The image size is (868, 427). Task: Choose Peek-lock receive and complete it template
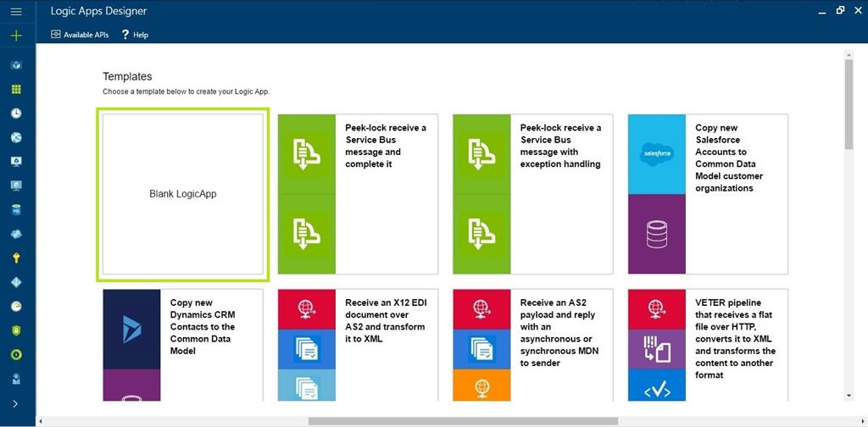(358, 194)
